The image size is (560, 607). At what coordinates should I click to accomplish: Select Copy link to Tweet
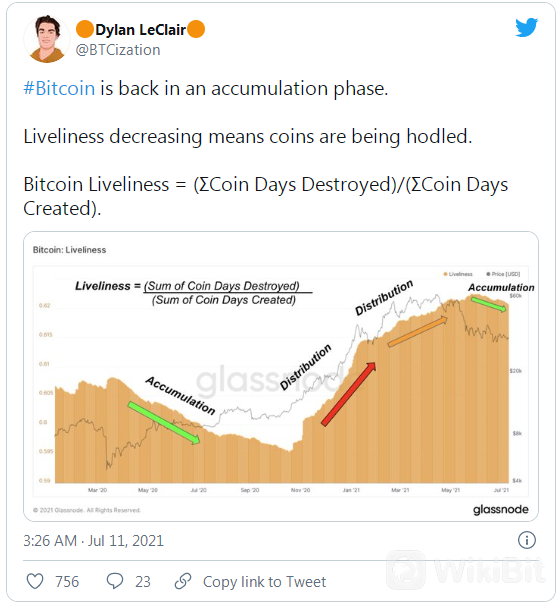[x=264, y=581]
